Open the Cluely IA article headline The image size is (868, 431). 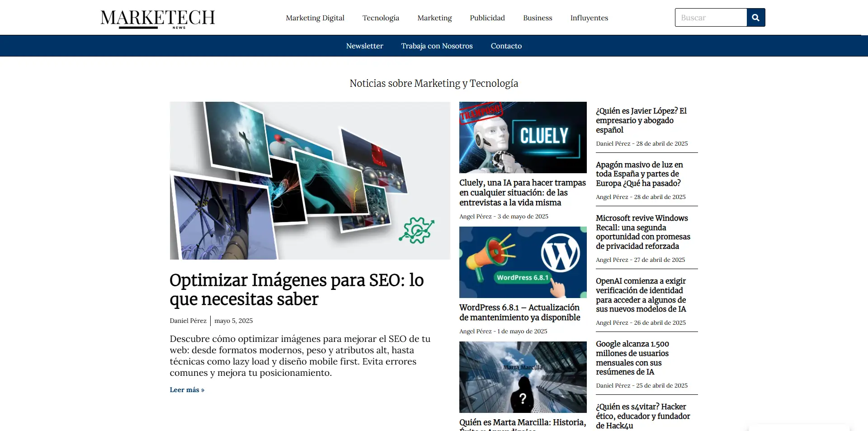(523, 193)
